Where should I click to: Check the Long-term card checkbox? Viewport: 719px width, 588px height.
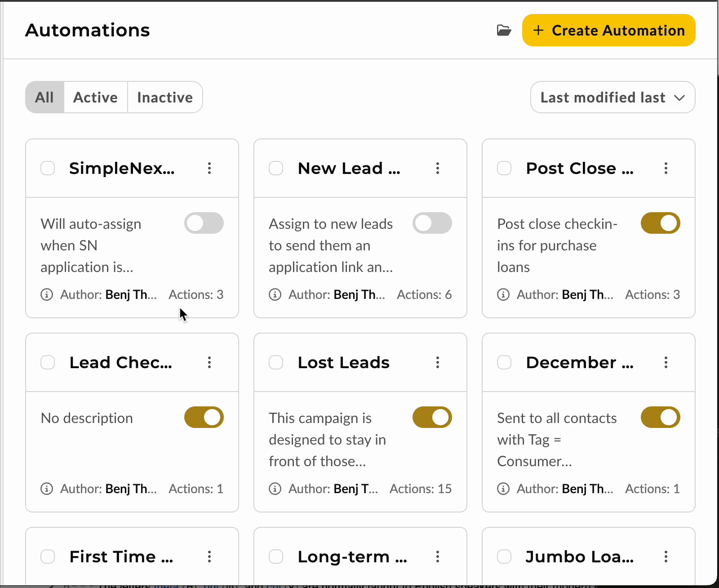[276, 557]
